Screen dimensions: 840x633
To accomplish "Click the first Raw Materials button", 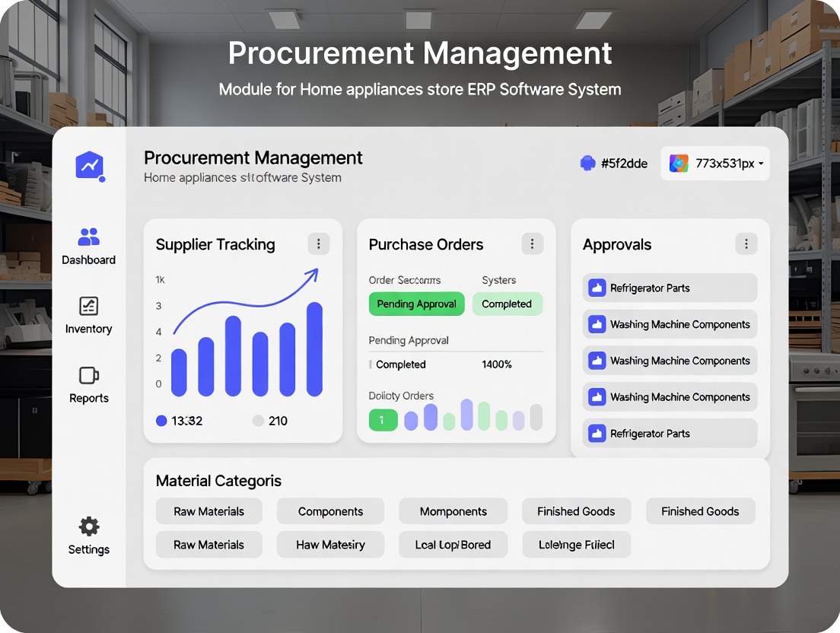I will [x=209, y=511].
